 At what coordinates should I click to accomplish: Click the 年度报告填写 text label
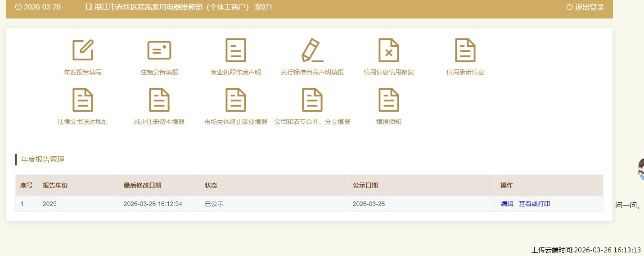point(83,72)
